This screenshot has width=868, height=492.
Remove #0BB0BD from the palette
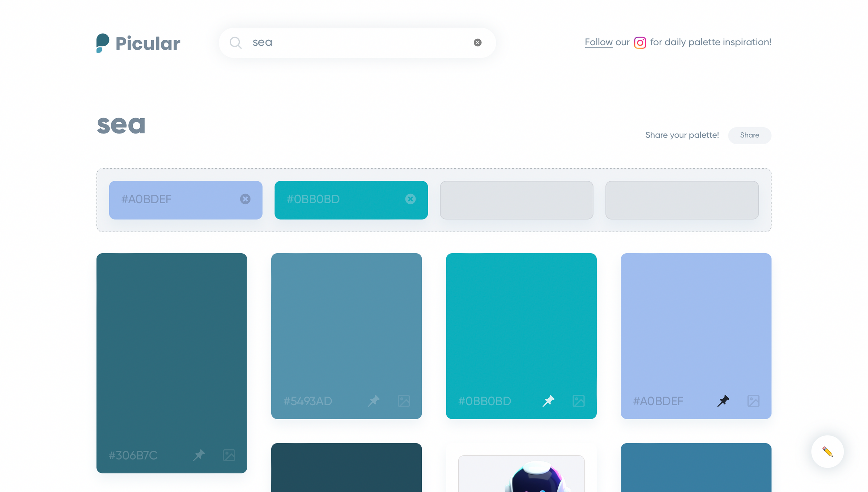410,199
